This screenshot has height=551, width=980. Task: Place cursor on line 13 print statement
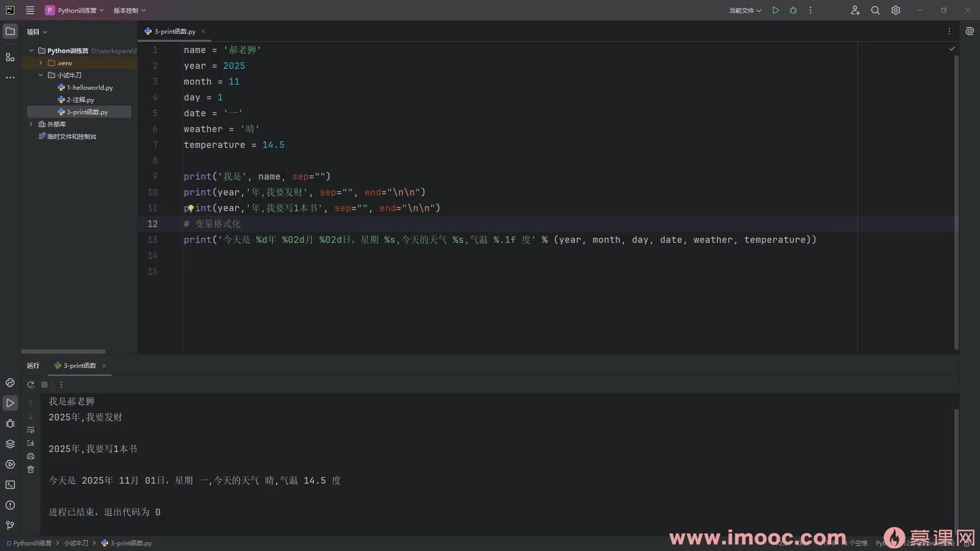coord(500,240)
